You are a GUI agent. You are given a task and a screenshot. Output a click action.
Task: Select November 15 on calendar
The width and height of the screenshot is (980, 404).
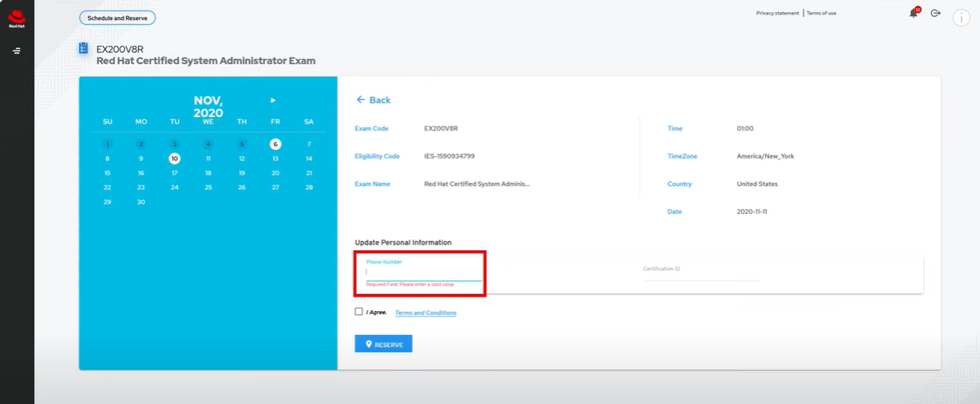[107, 173]
